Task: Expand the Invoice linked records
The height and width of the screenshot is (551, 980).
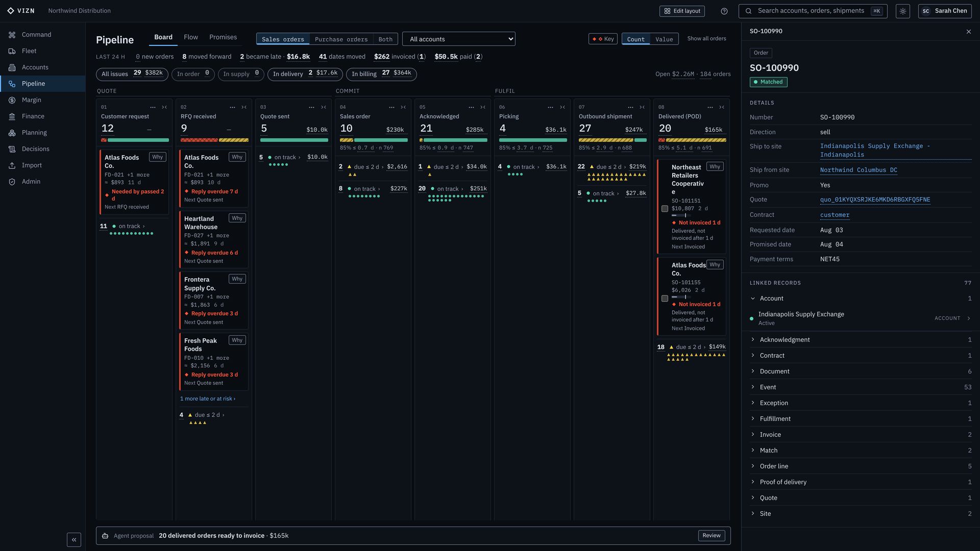Action: (x=861, y=435)
